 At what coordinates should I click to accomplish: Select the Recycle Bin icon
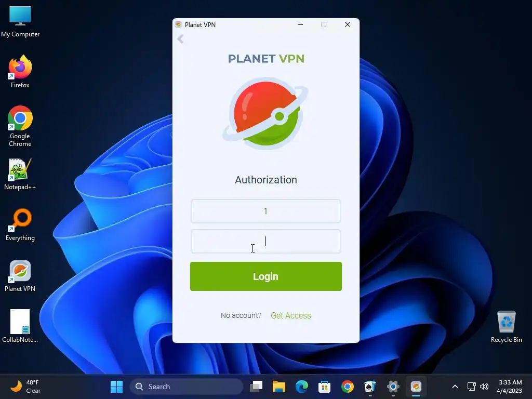(x=506, y=327)
